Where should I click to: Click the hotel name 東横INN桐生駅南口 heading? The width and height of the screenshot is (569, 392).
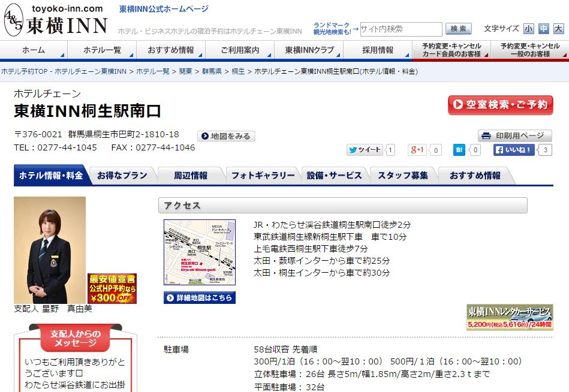coord(87,111)
